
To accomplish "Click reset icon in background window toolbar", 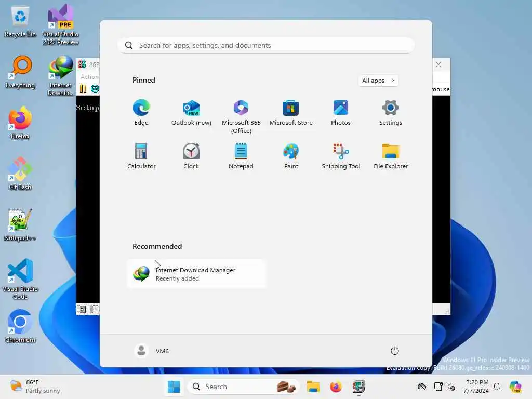I will coord(95,89).
